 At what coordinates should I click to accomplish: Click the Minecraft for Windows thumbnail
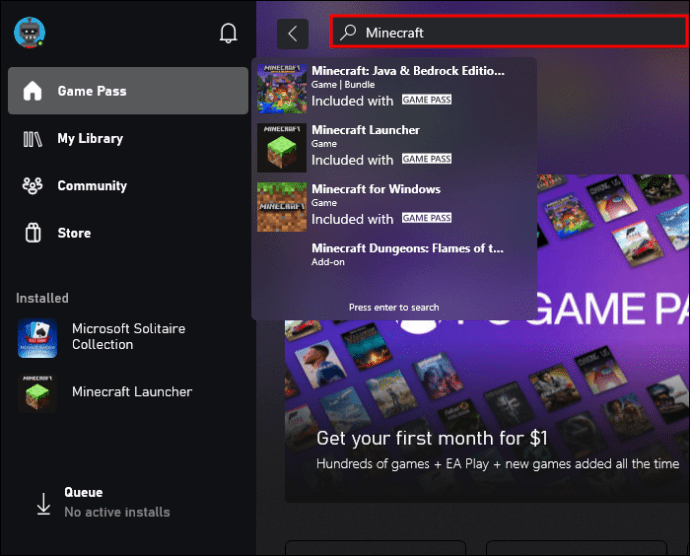(282, 207)
